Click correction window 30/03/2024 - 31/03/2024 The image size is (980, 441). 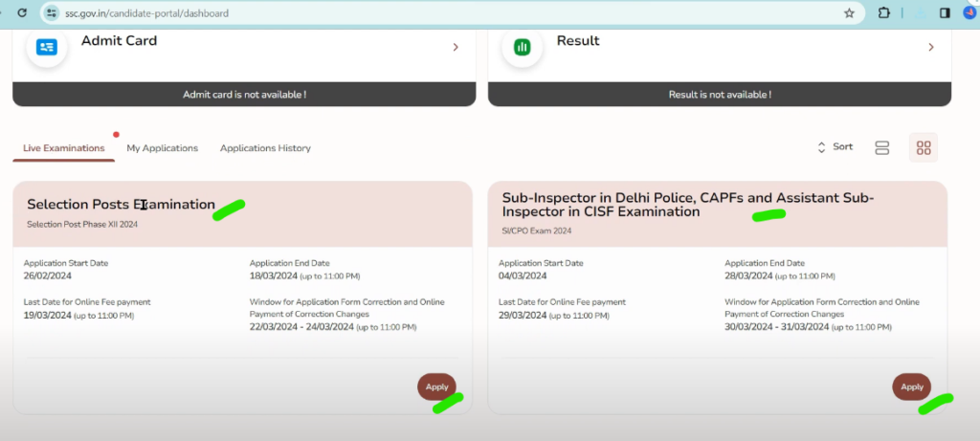[x=777, y=327]
